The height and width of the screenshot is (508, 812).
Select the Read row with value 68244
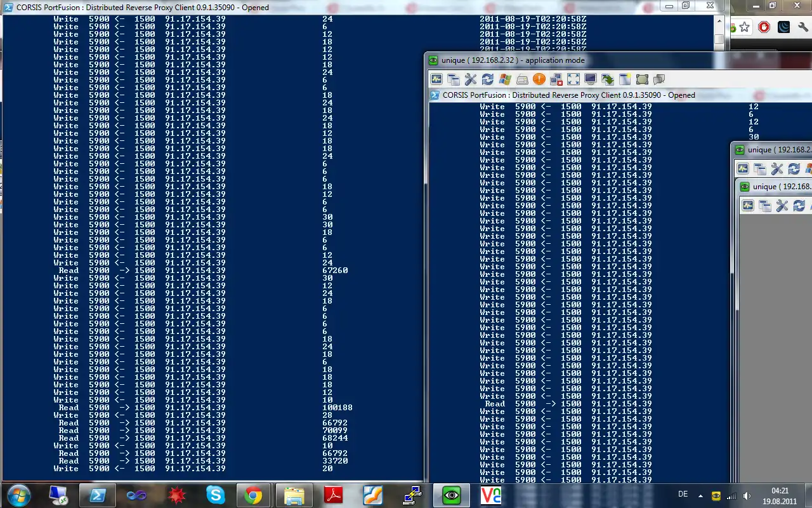[x=203, y=438]
